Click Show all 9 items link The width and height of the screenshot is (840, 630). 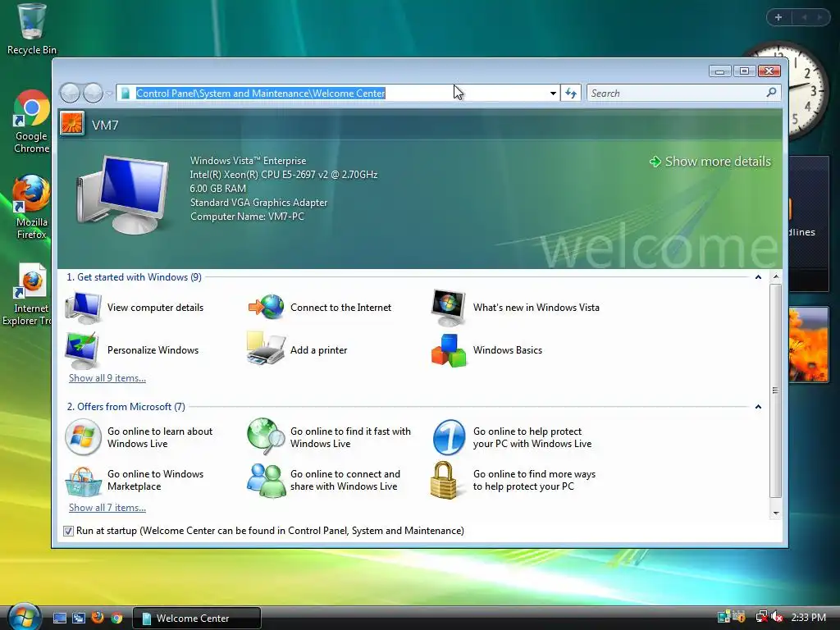[x=107, y=378]
